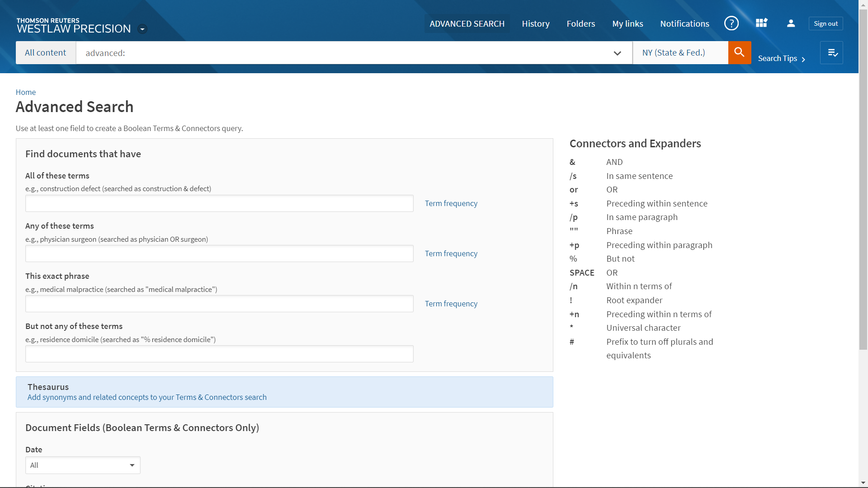Open the Date dropdown set to All
Screen dimensions: 868x488
(83, 465)
